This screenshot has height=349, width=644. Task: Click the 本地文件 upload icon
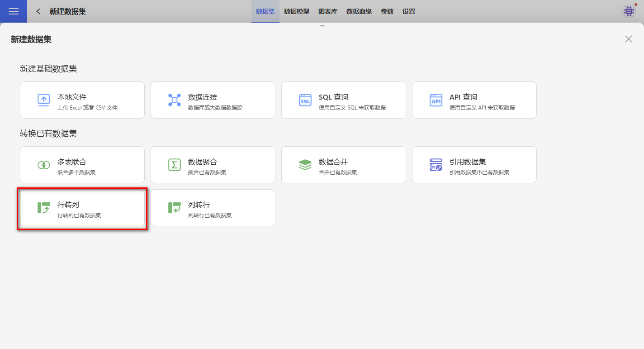[x=44, y=100]
